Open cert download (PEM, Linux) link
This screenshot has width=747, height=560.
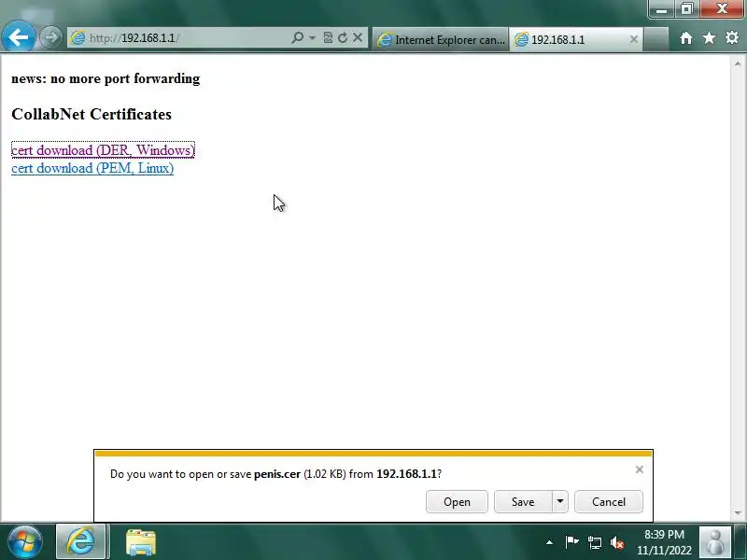tap(92, 168)
